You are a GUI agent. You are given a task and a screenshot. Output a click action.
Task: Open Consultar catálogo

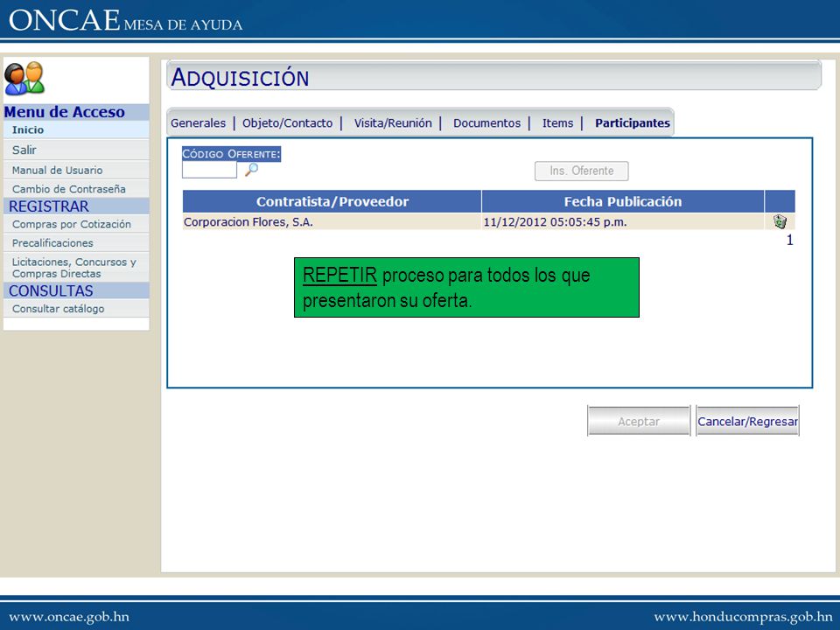[76, 309]
